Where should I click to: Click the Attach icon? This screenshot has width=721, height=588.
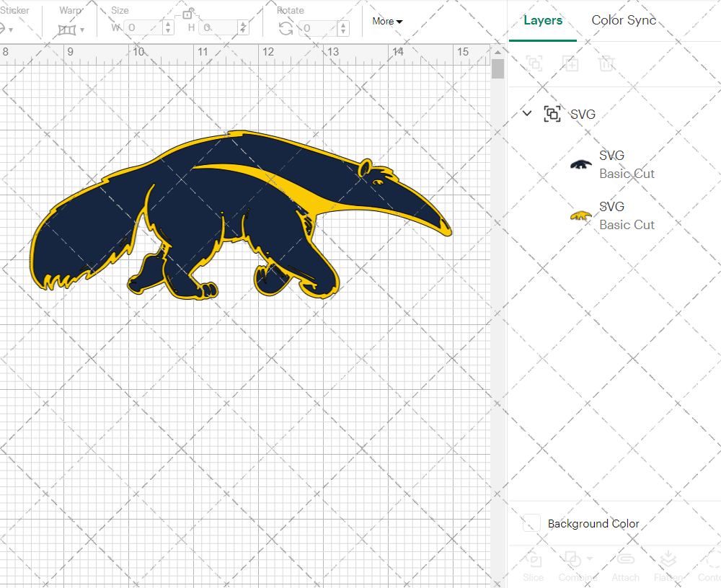point(625,566)
